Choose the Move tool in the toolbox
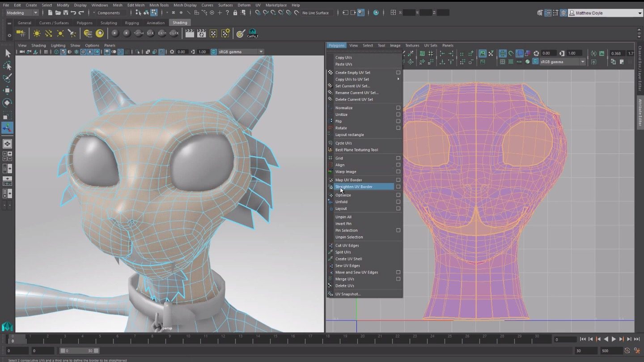Viewport: 644px width, 362px height. [8, 90]
